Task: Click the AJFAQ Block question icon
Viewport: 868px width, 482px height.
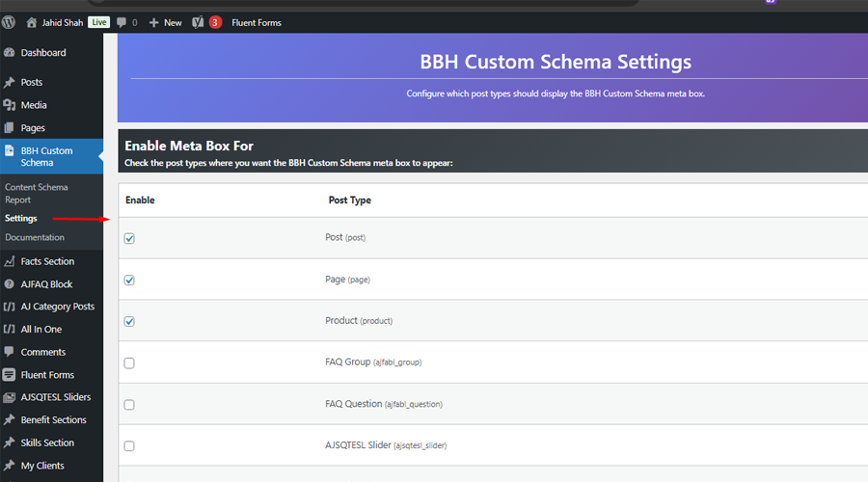Action: tap(10, 283)
